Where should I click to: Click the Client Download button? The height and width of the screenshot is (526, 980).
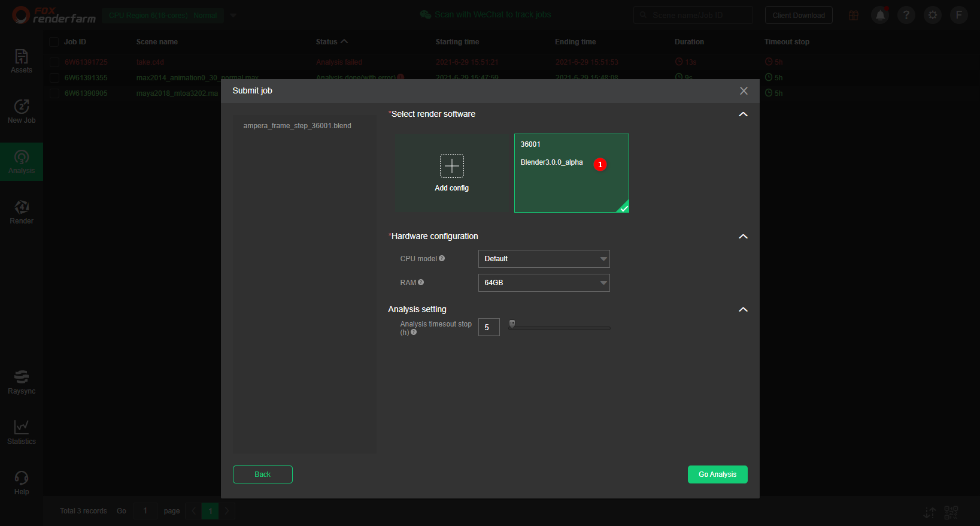[799, 16]
